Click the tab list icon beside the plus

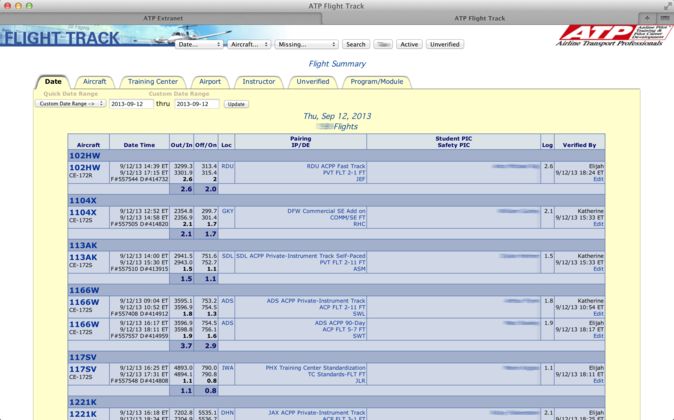pos(664,18)
